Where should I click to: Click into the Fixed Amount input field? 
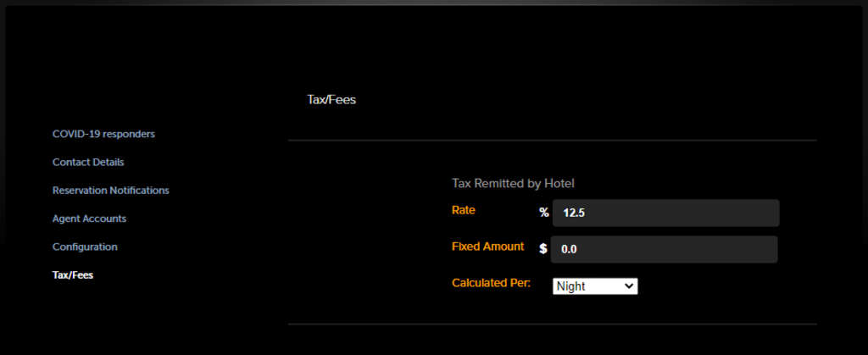664,249
